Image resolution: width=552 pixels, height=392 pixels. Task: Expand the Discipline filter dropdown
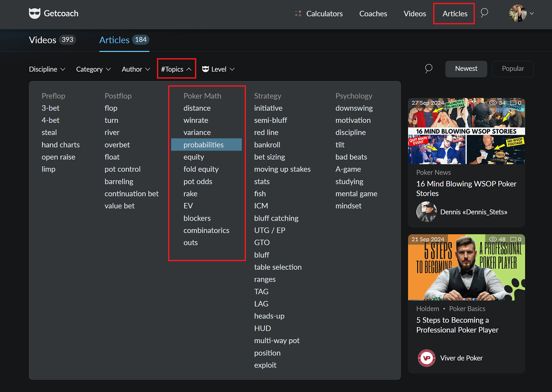47,69
